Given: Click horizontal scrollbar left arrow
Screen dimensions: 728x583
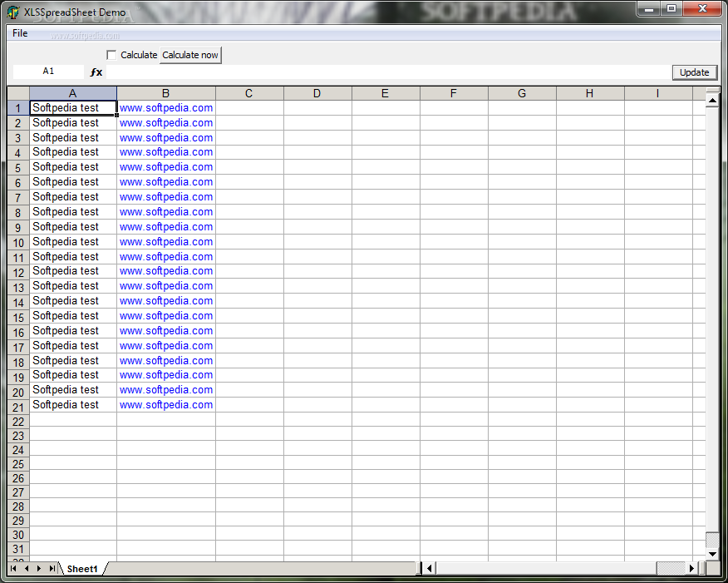Looking at the screenshot, I should click(x=430, y=568).
